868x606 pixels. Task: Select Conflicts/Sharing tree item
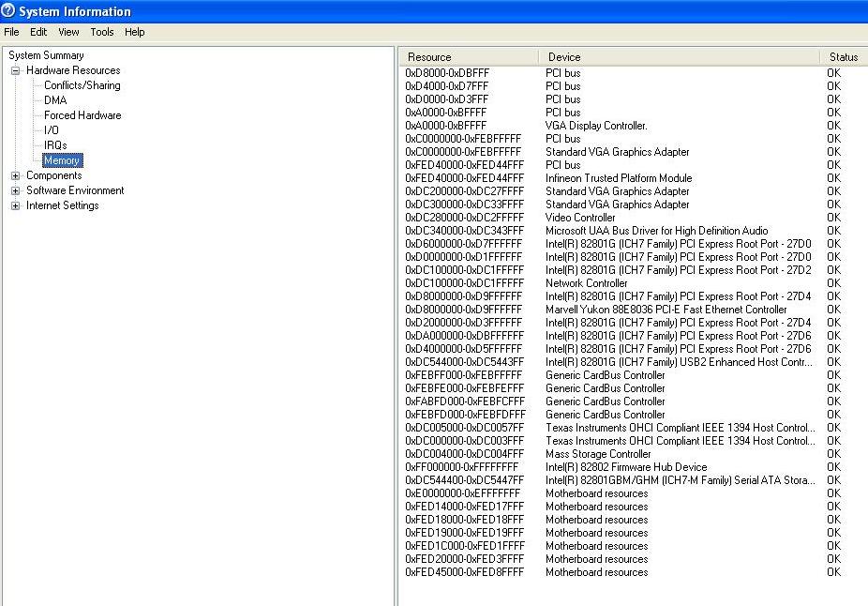tap(82, 85)
